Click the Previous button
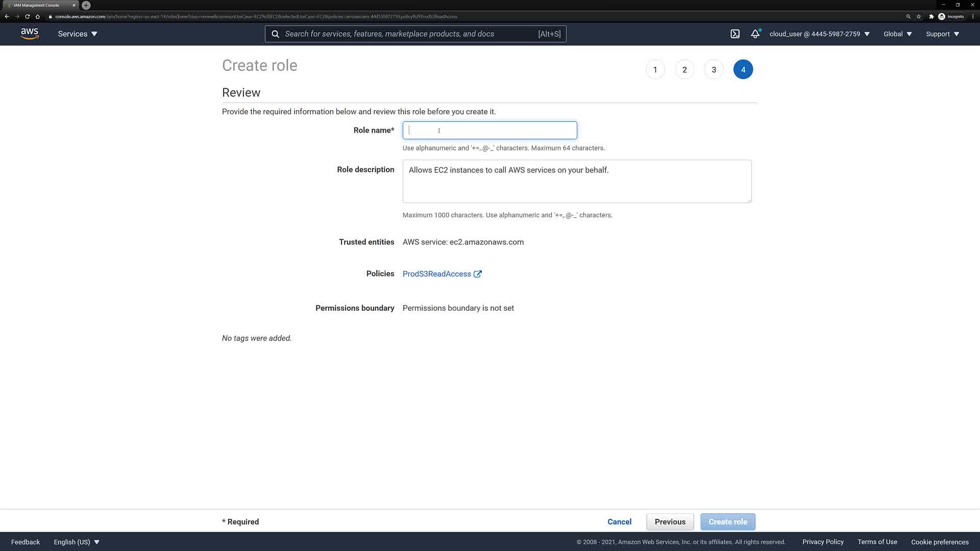The image size is (980, 551). click(x=670, y=522)
